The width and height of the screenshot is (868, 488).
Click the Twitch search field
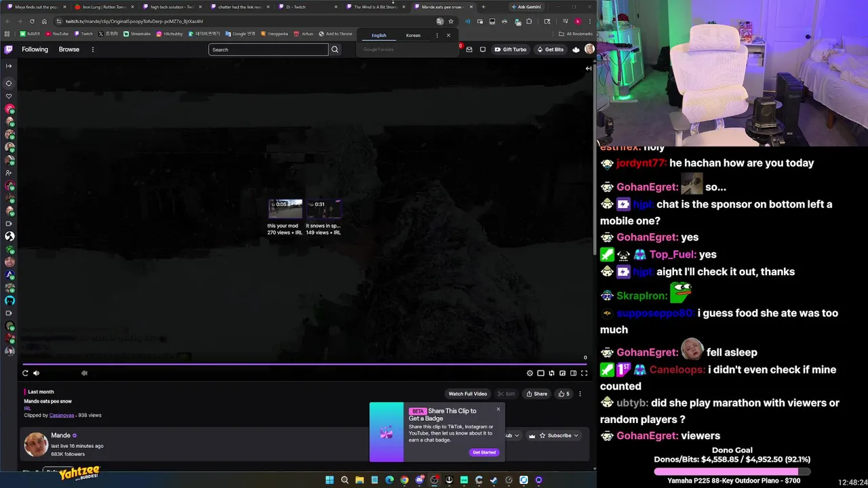268,49
